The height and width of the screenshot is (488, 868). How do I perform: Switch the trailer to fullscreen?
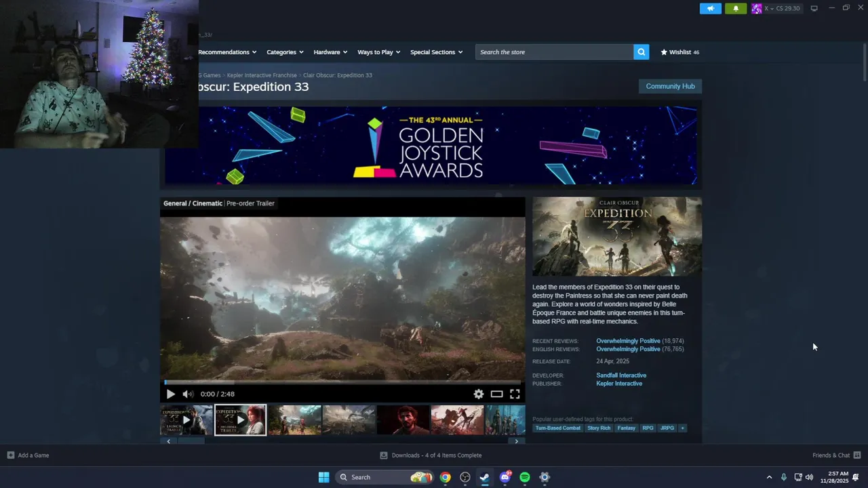pos(515,394)
